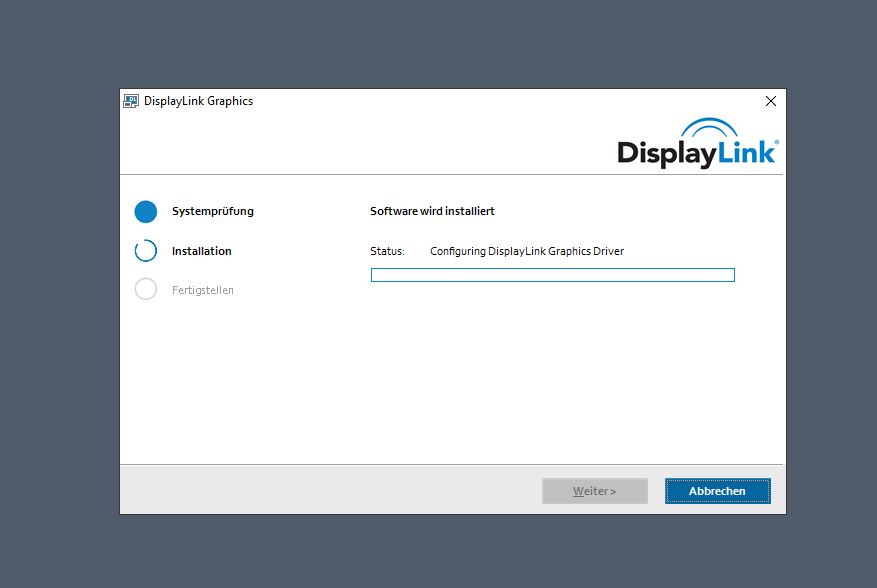The image size is (877, 588).
Task: Click the empty Fertigstellen step circle
Action: pos(146,289)
